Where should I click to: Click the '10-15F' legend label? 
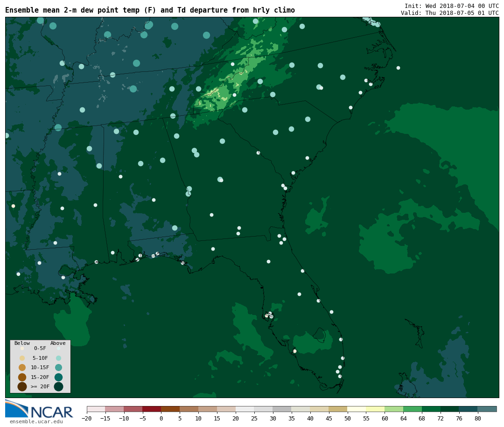[40, 367]
